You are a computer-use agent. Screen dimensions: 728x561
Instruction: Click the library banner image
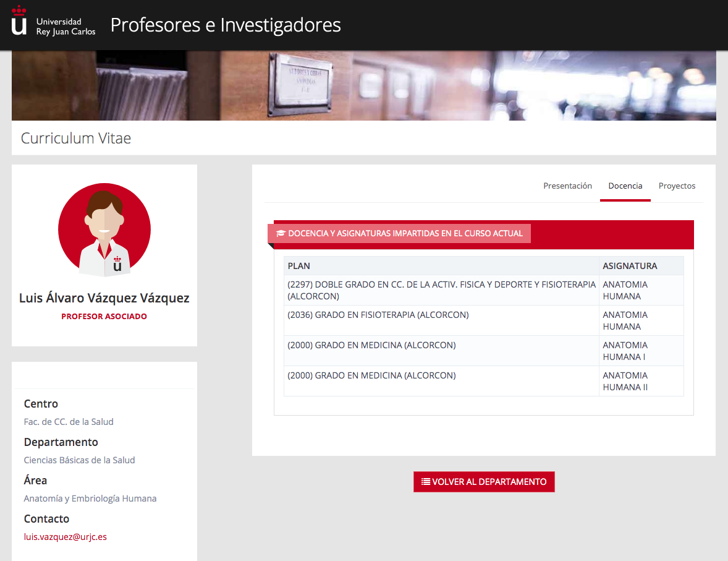click(x=363, y=85)
